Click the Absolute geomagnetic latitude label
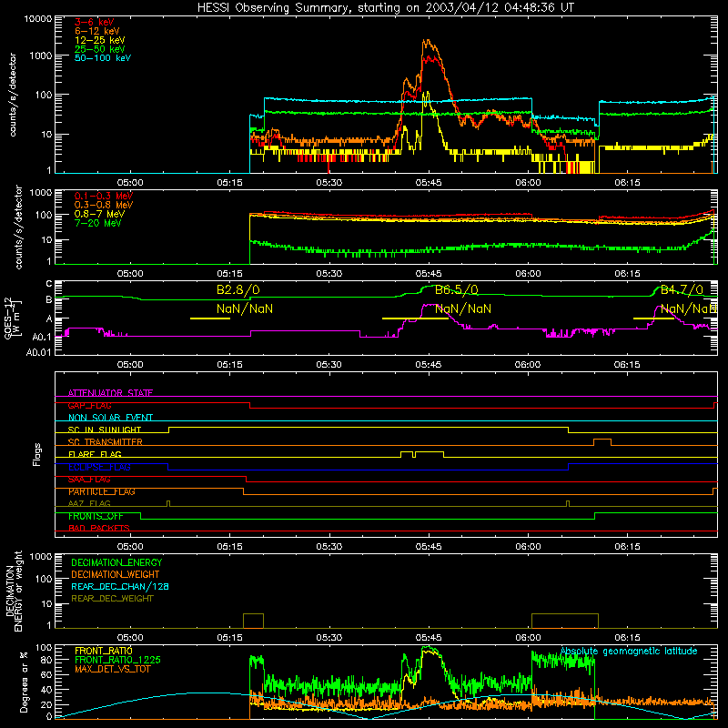The width and height of the screenshot is (728, 728). tap(629, 652)
